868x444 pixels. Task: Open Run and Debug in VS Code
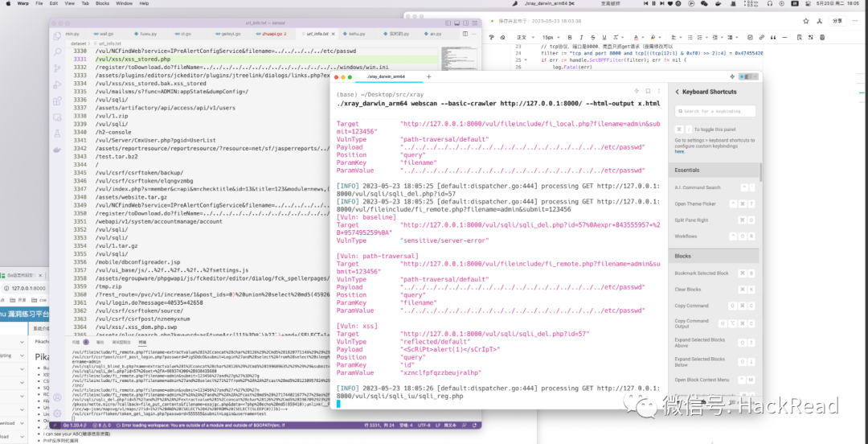click(57, 84)
